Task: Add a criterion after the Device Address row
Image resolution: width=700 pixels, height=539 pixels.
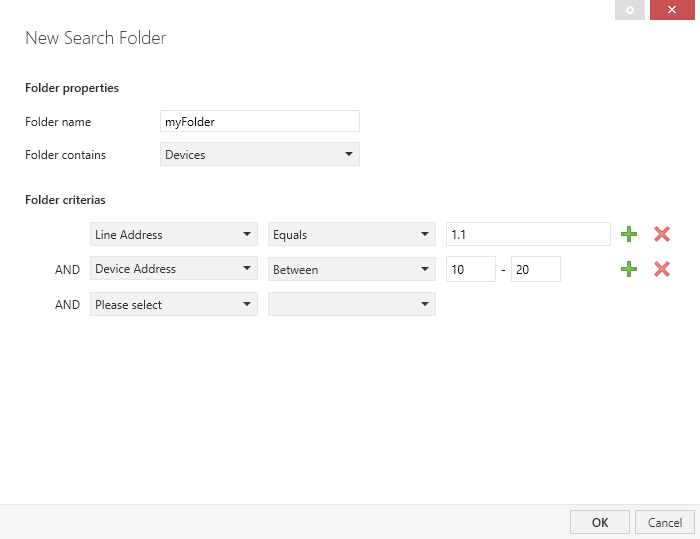Action: [x=629, y=269]
